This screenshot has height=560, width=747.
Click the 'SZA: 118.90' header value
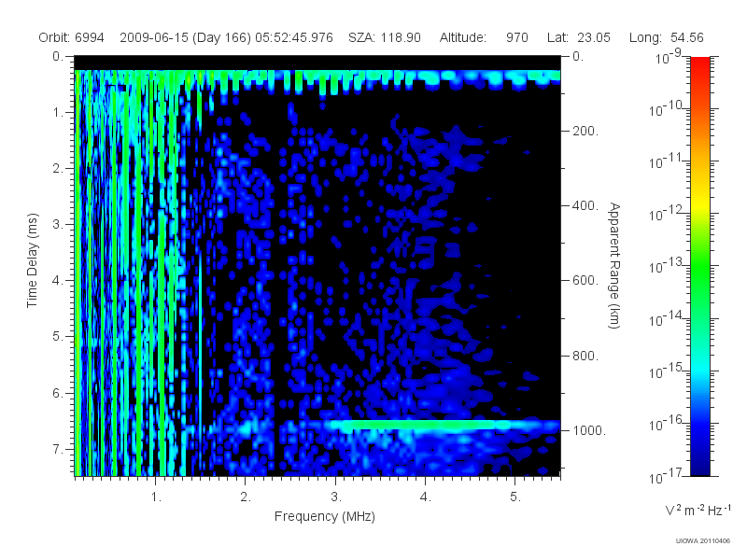(x=385, y=37)
